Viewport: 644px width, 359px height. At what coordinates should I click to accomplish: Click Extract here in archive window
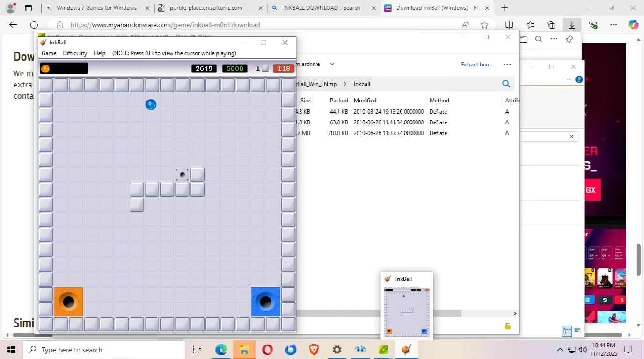[476, 65]
